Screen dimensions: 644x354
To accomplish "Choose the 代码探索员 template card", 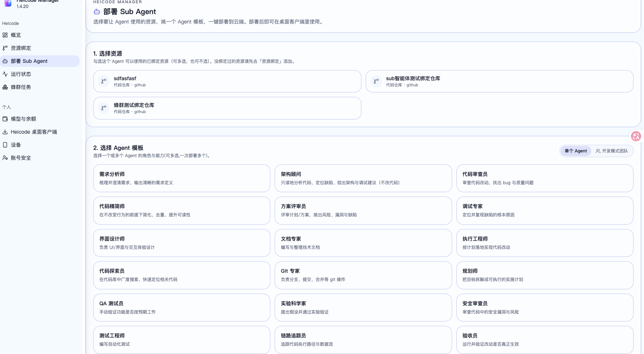I will [x=182, y=275].
